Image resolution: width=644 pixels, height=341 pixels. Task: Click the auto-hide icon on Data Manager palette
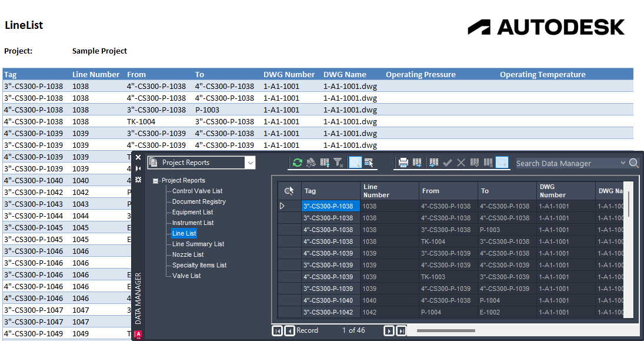[138, 168]
